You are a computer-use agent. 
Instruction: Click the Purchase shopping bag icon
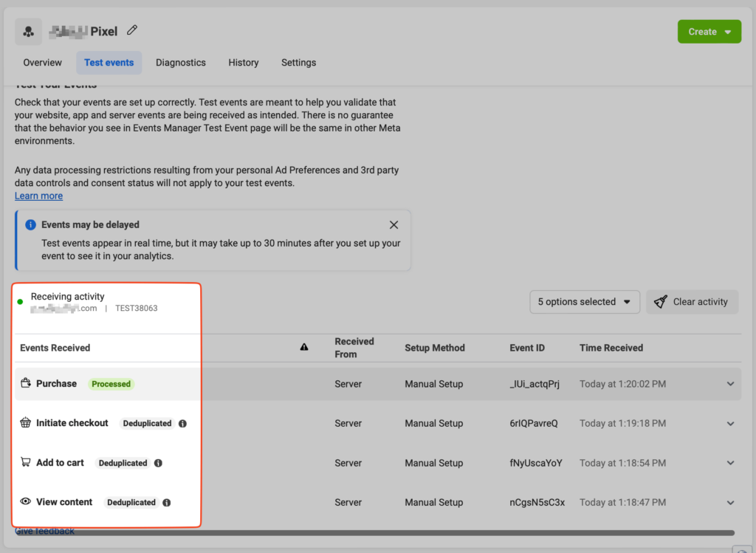(26, 383)
